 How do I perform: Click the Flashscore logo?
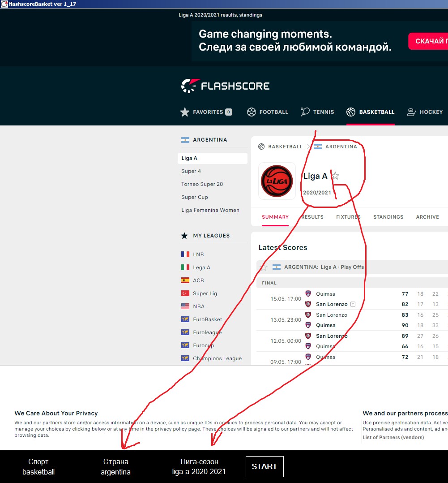225,86
